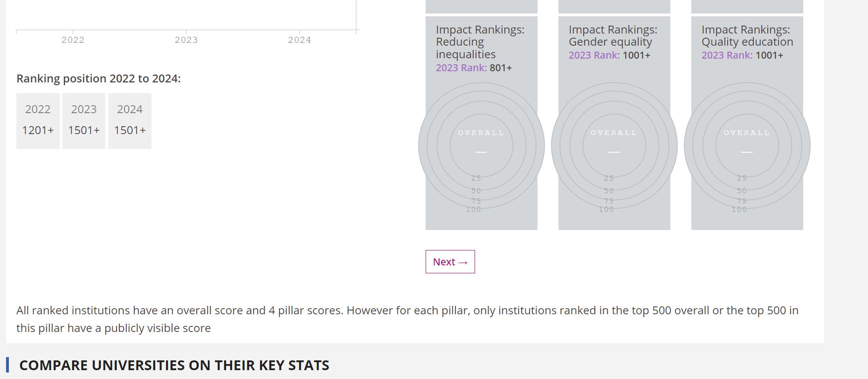The image size is (868, 379).
Task: Click Reducing inequalities overall score circle
Action: click(481, 145)
